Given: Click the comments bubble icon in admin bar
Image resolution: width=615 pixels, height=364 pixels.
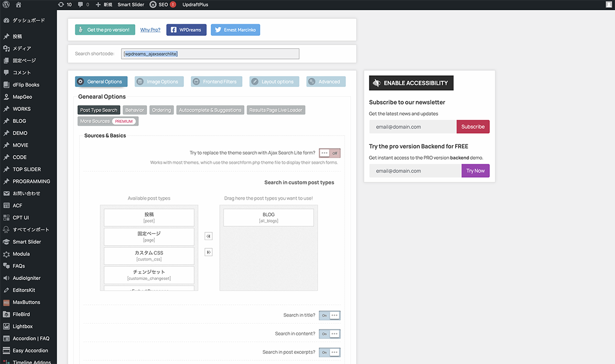Looking at the screenshot, I should (81, 5).
